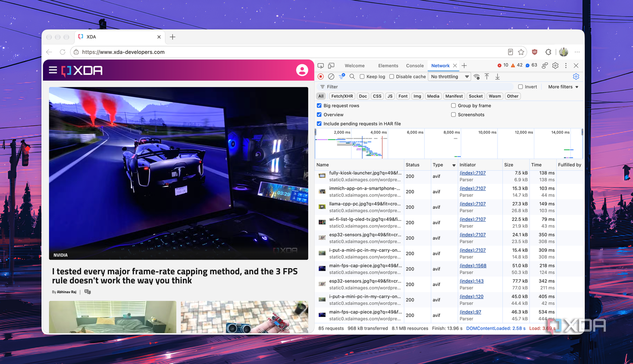Enable Group by frame checkbox

pyautogui.click(x=453, y=106)
